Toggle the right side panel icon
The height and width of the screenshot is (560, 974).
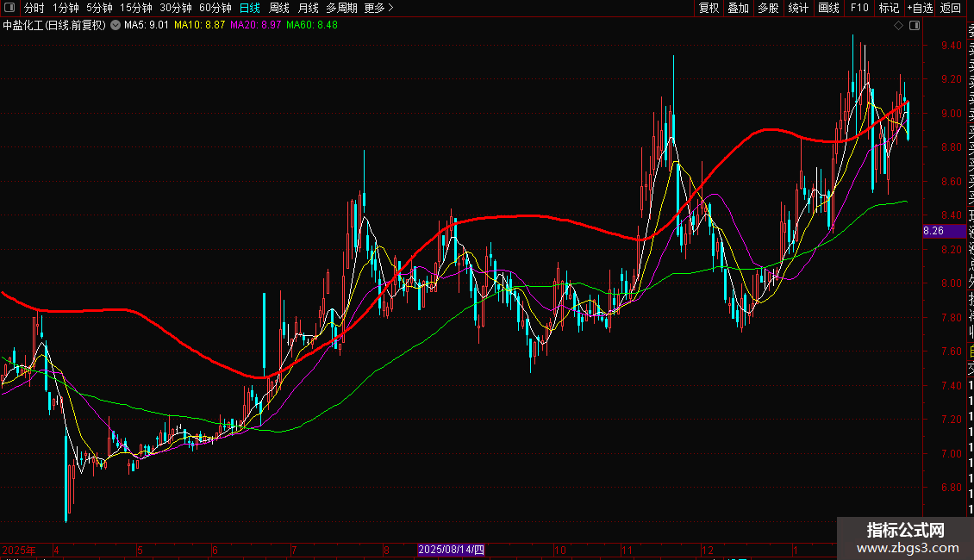(x=915, y=26)
